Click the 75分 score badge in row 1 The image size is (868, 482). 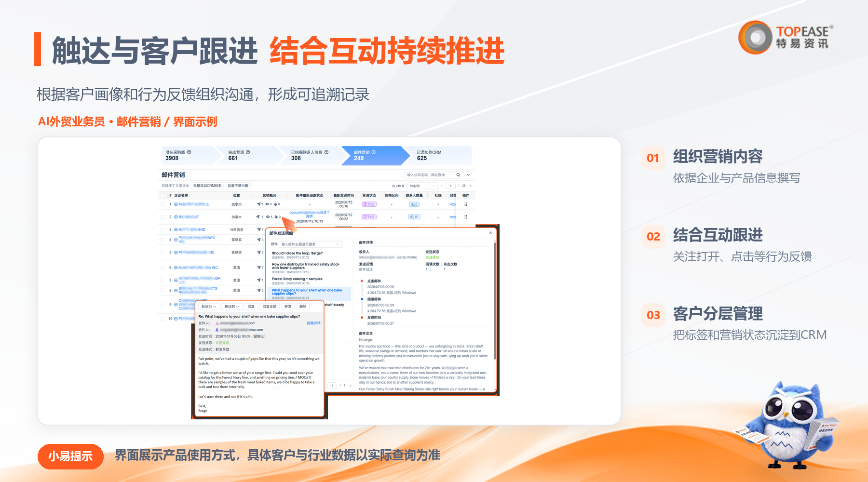click(369, 204)
